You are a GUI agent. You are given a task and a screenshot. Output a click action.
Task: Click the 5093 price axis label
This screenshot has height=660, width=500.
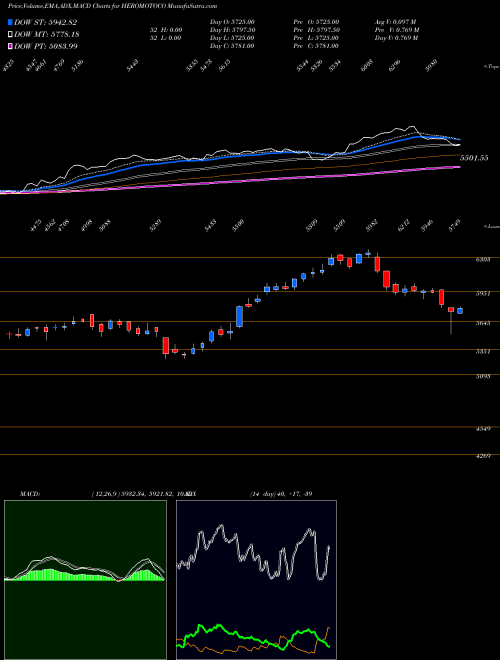[483, 377]
